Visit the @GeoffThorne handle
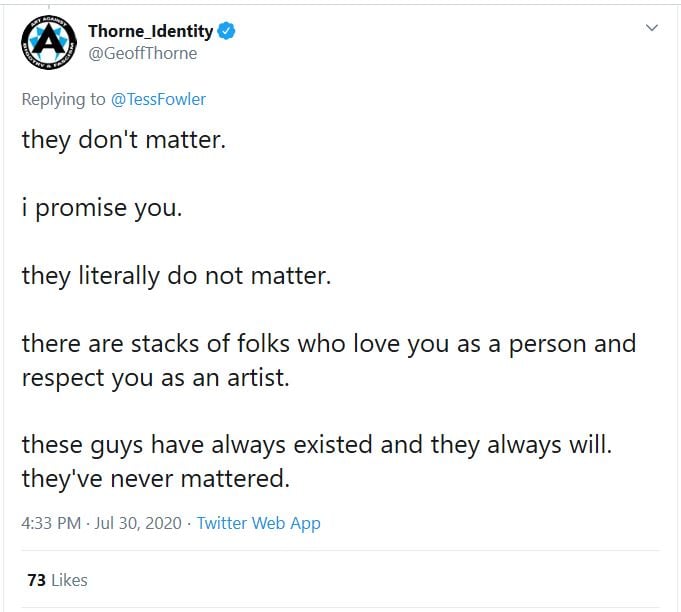Viewport: 681px width, 612px height. point(142,53)
